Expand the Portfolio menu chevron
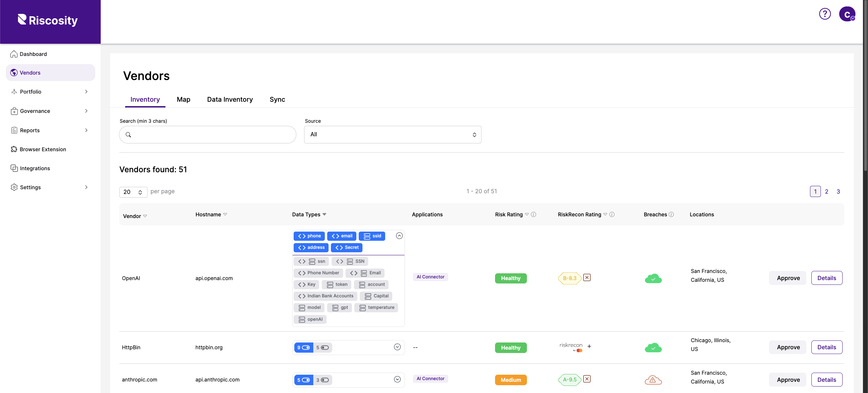 point(86,92)
